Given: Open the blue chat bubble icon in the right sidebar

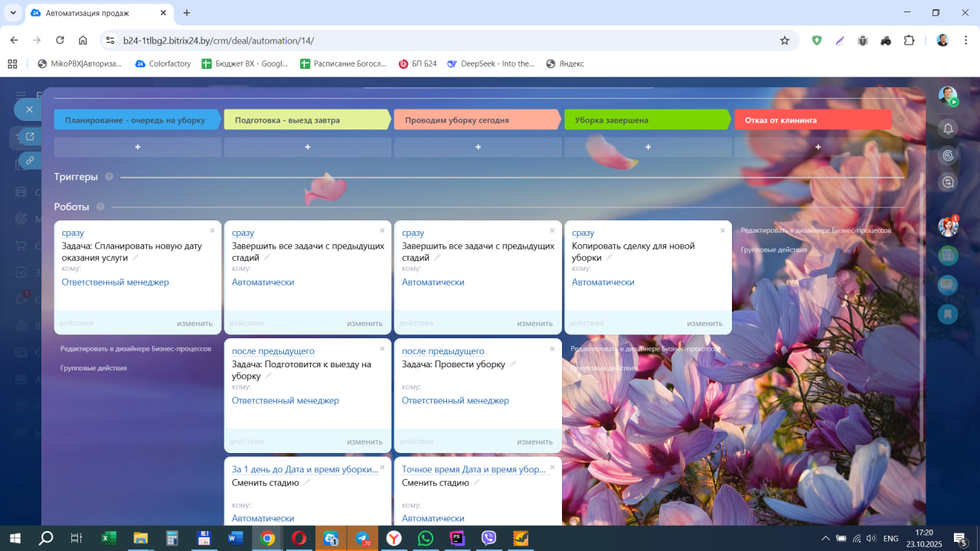Looking at the screenshot, I should pos(948,285).
